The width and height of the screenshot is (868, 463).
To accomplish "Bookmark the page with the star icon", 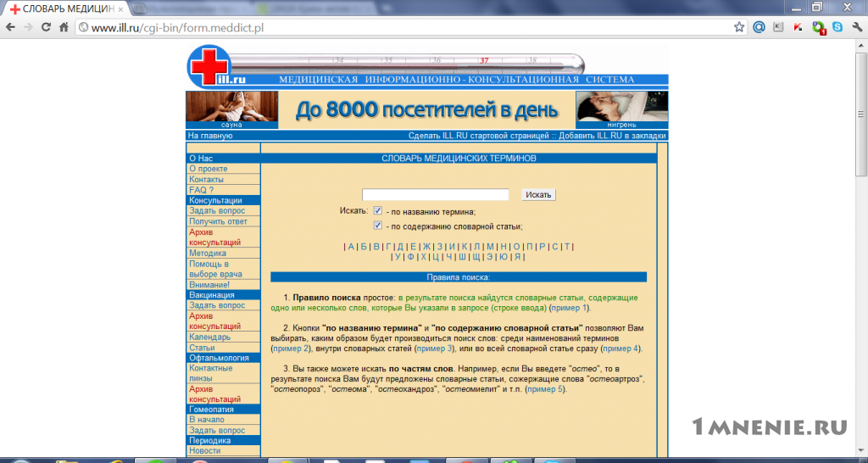I will pos(739,27).
